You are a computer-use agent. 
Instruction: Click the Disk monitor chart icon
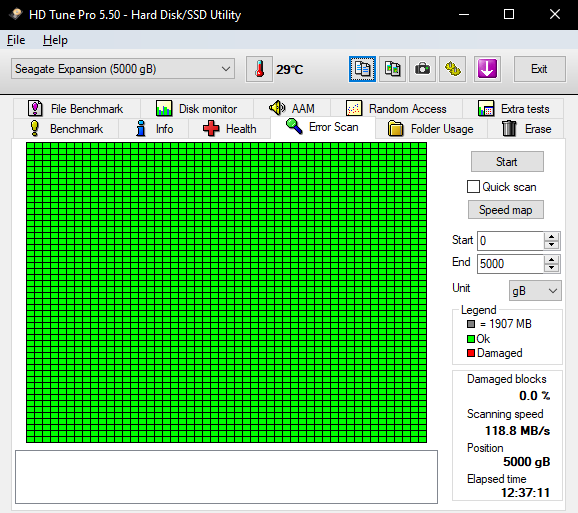164,109
